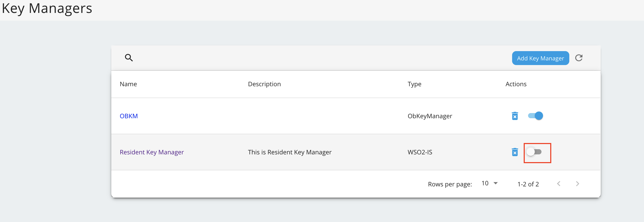Open the search magnifier icon
Screen dimensions: 644x222
(129, 58)
